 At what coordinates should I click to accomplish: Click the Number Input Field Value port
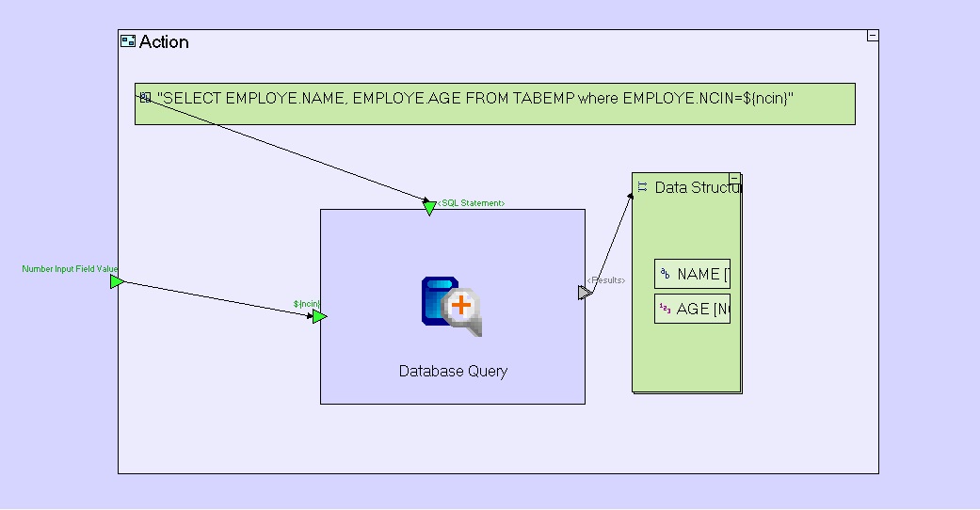117,281
